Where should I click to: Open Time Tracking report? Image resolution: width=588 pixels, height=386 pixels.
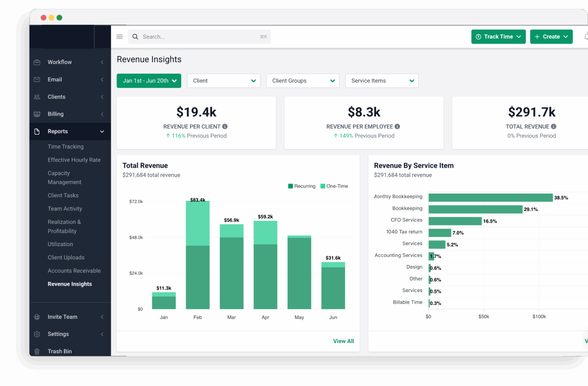point(65,147)
